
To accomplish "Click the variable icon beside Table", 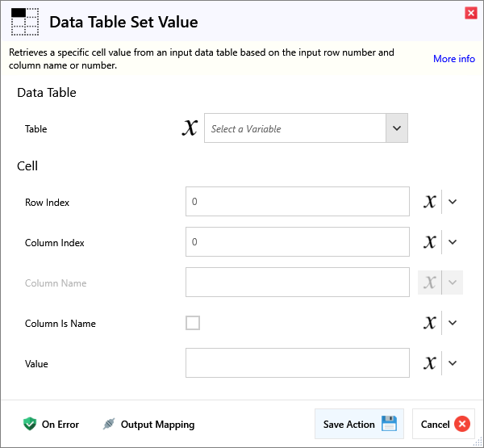I will click(190, 128).
